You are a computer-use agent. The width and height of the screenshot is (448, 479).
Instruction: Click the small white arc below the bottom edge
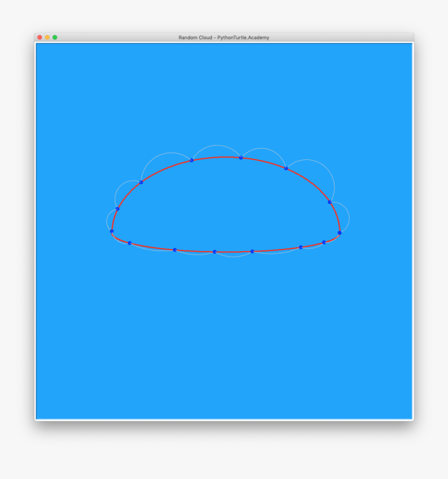[234, 256]
